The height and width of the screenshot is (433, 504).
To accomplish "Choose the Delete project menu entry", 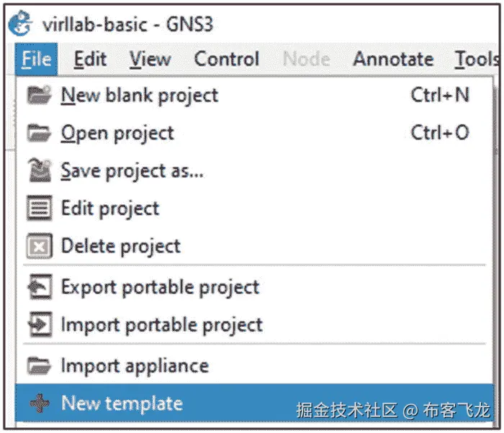I will point(121,247).
